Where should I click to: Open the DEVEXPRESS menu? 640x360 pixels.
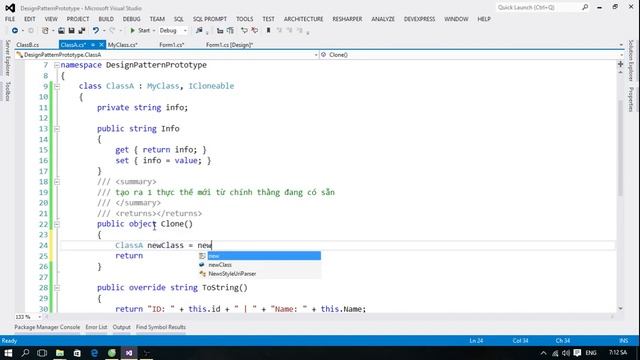tap(419, 19)
